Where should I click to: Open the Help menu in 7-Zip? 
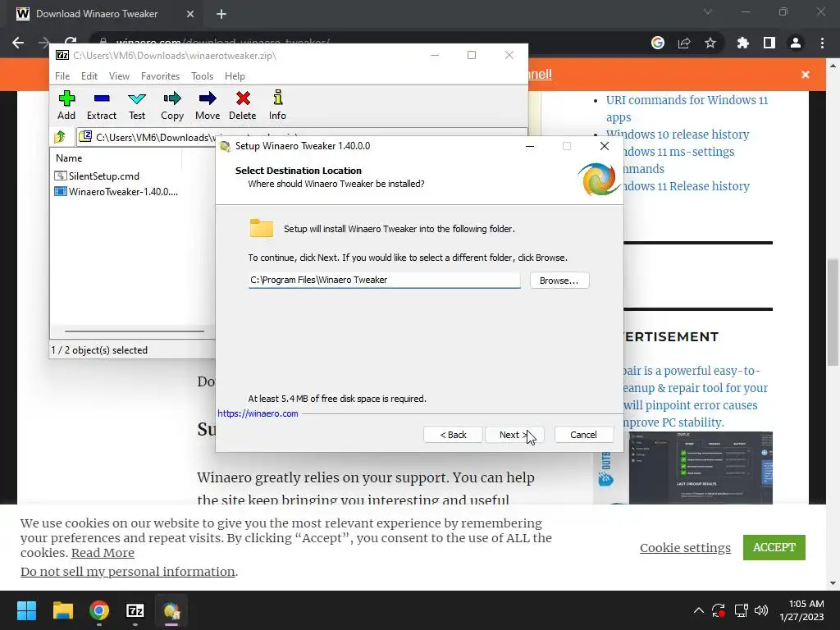235,76
